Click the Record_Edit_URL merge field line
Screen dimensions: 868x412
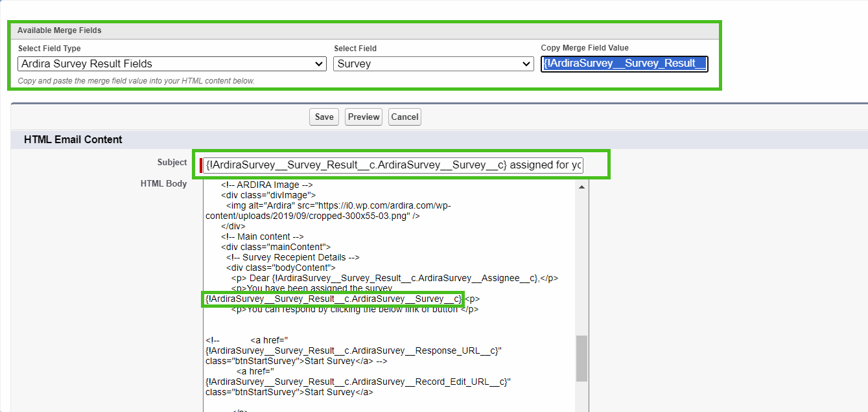tap(357, 382)
